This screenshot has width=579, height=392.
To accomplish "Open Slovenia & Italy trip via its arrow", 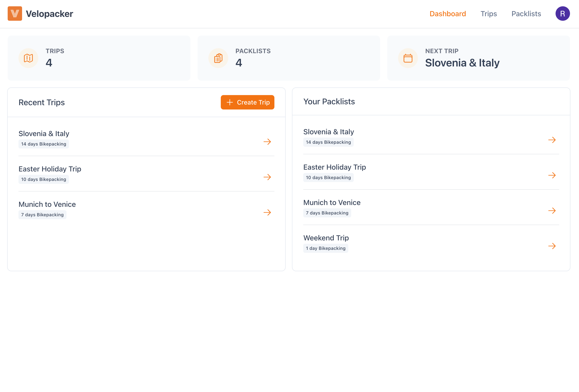I will [x=267, y=141].
